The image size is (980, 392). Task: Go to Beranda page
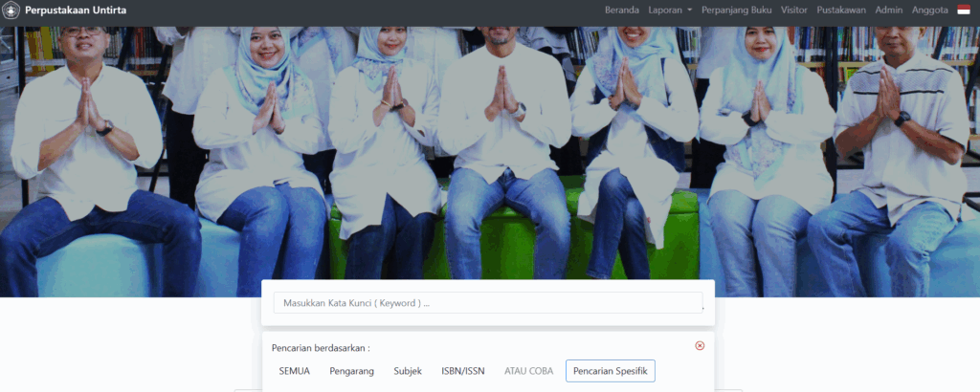[622, 10]
